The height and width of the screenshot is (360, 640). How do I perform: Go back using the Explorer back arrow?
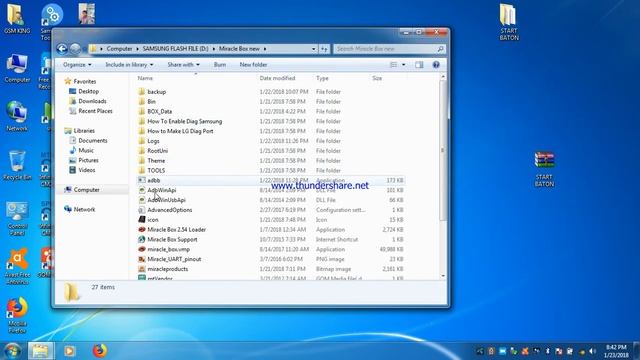coord(62,49)
